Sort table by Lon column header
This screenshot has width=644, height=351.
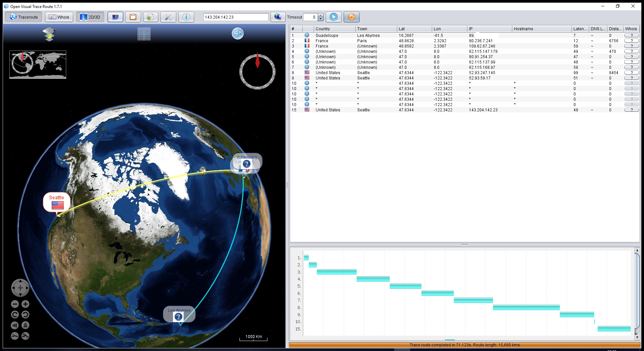[x=449, y=29]
